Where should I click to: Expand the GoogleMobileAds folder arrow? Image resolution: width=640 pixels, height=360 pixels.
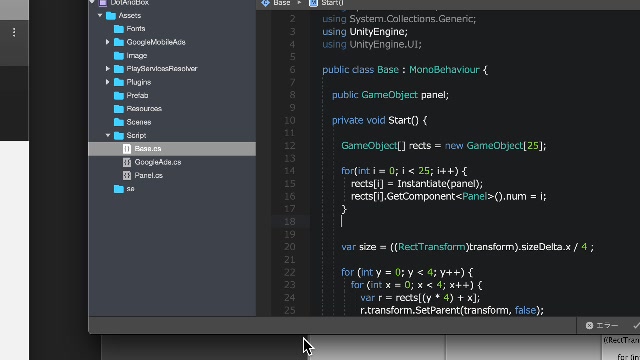[107, 42]
